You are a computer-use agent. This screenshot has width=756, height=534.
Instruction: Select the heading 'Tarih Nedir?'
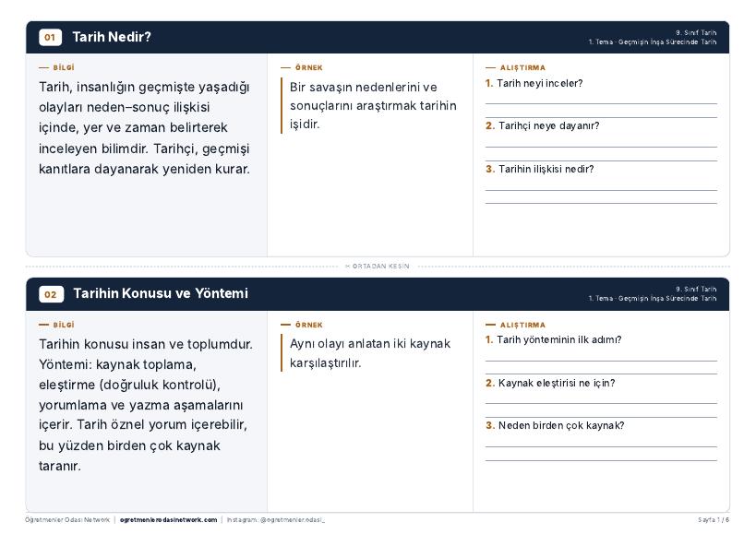112,37
